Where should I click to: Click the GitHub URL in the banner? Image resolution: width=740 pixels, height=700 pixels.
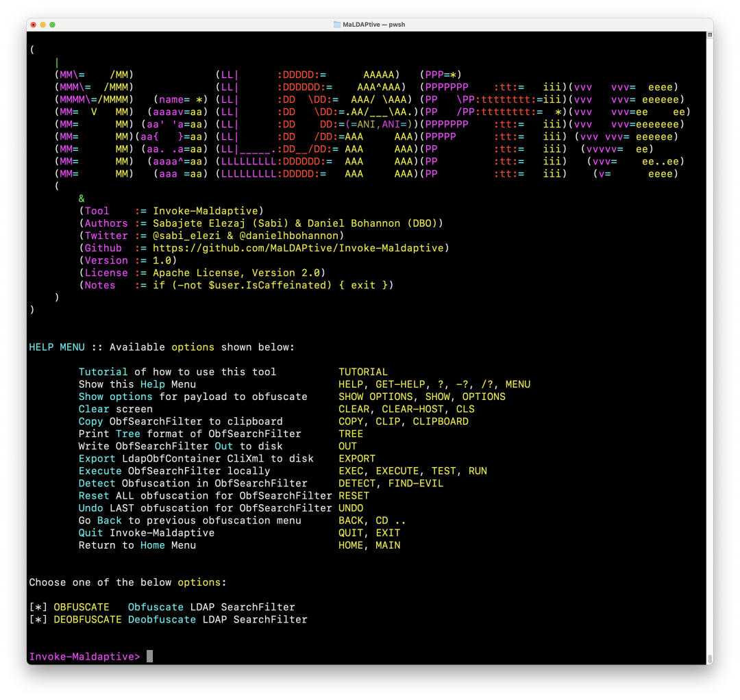pyautogui.click(x=298, y=248)
